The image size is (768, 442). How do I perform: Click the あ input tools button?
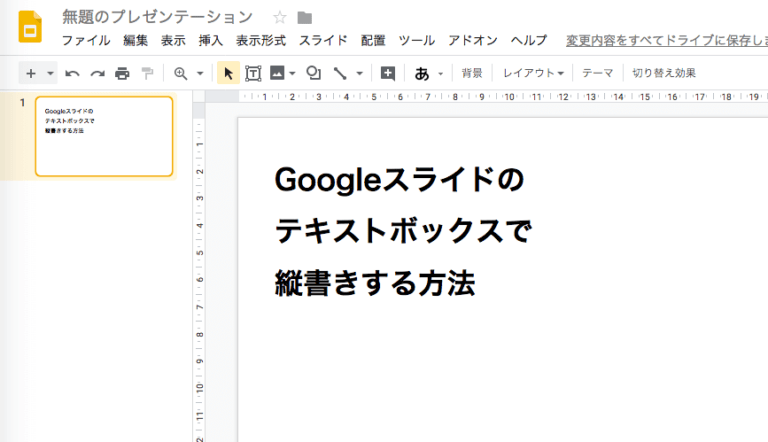422,74
